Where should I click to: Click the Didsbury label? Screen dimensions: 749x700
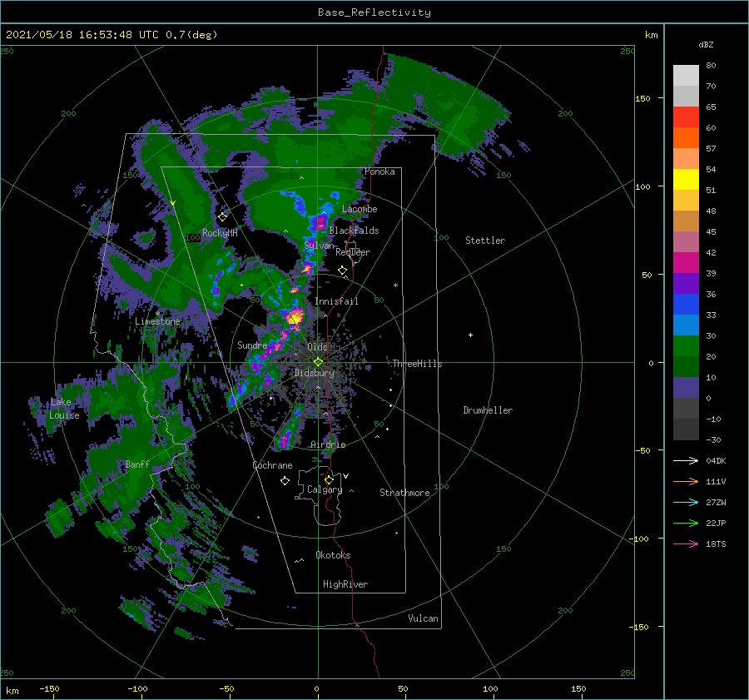[x=315, y=373]
